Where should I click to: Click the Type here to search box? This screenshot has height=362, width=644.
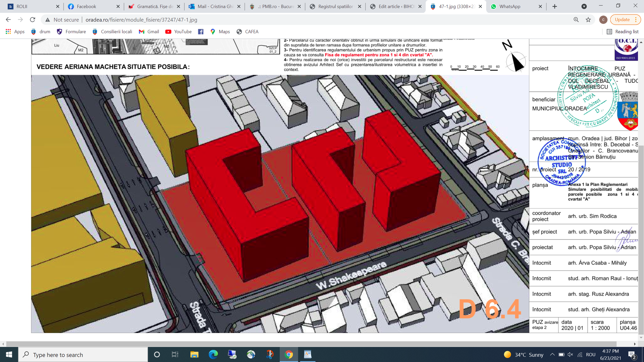(x=83, y=355)
